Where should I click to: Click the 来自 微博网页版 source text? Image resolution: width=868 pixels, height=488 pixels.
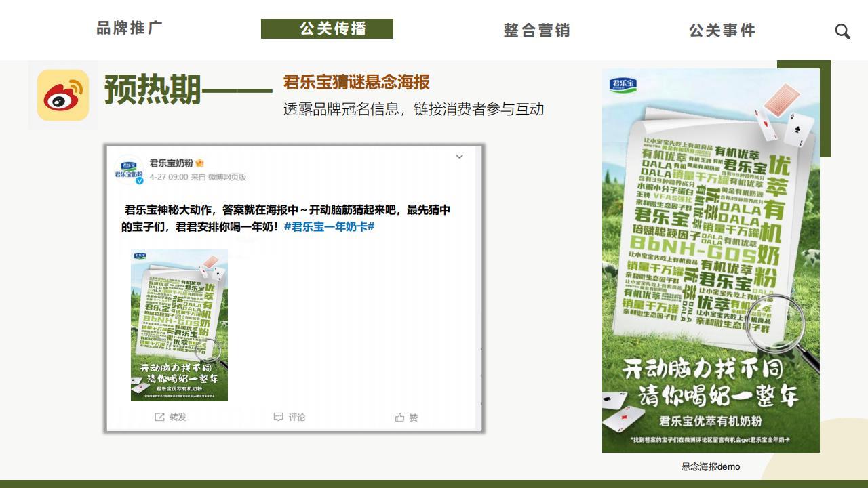pos(218,177)
